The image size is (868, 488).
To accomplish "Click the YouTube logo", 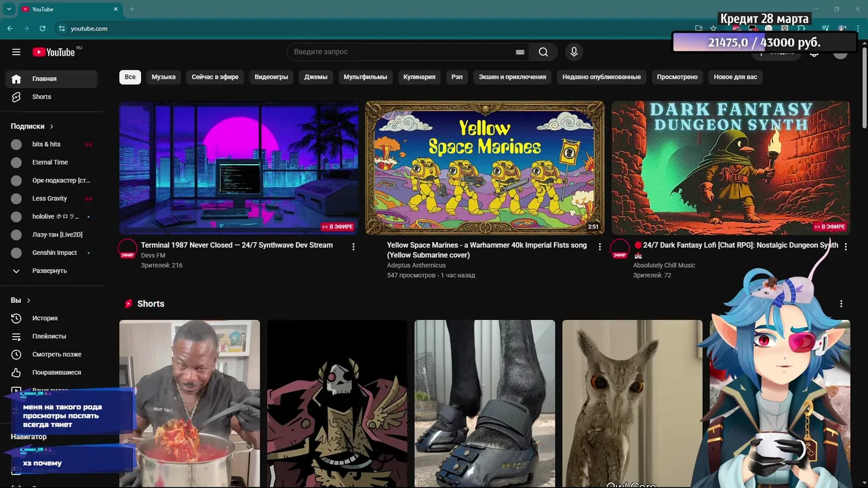I will click(54, 52).
